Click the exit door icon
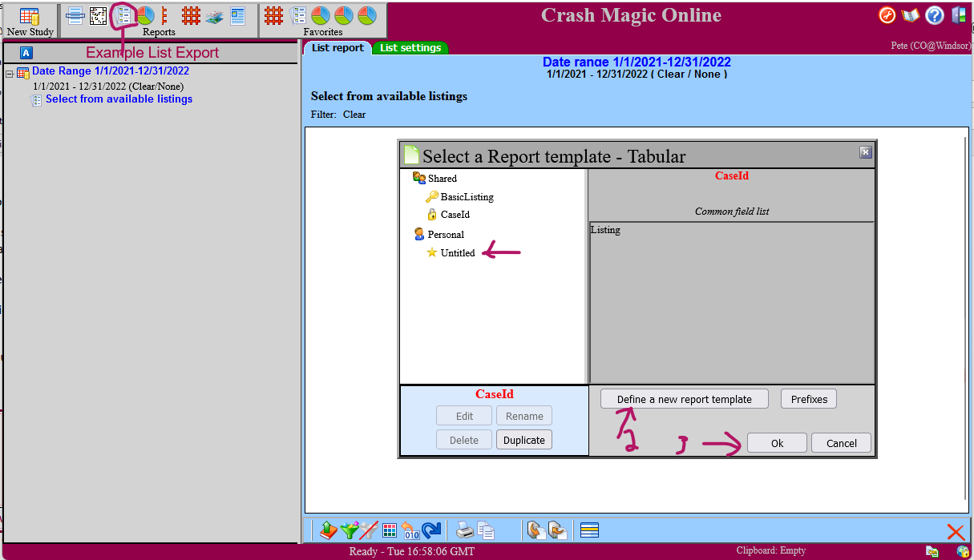Image resolution: width=974 pixels, height=560 pixels. (x=959, y=15)
